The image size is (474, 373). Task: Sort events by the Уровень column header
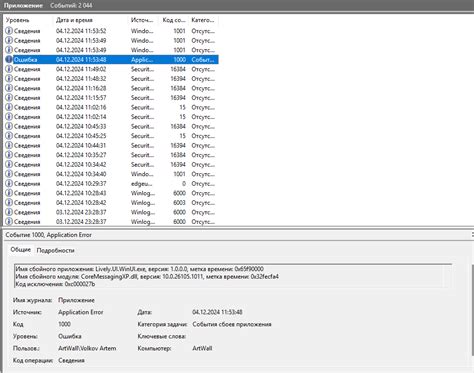pos(28,20)
